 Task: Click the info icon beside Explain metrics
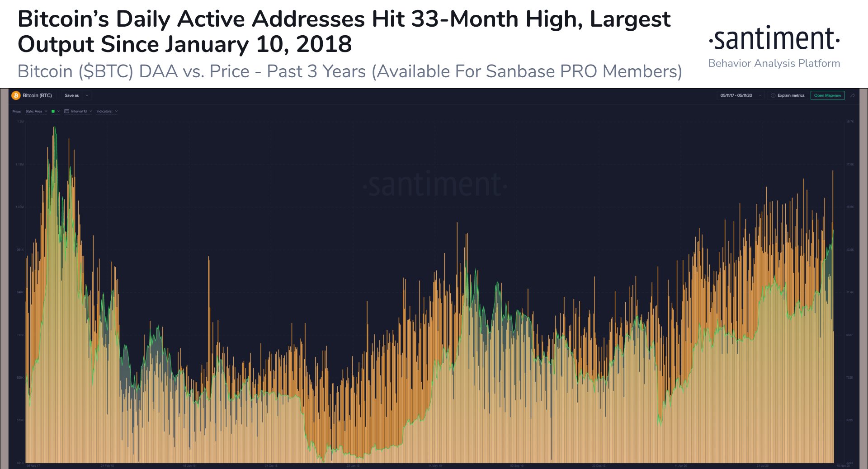click(x=773, y=95)
